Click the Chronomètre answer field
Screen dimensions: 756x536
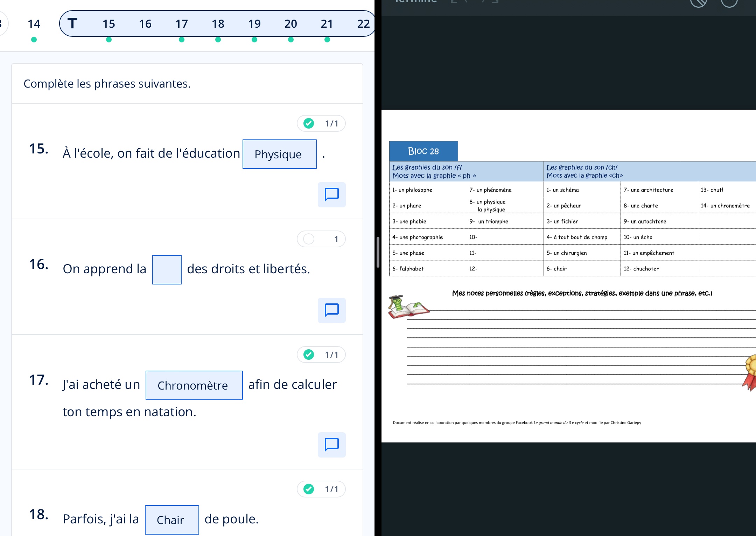coord(194,385)
